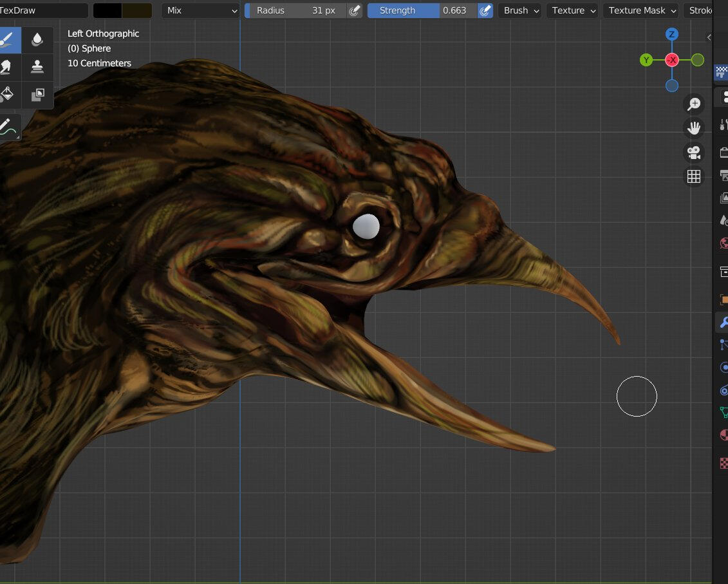Select the Soften tool

[x=37, y=40]
